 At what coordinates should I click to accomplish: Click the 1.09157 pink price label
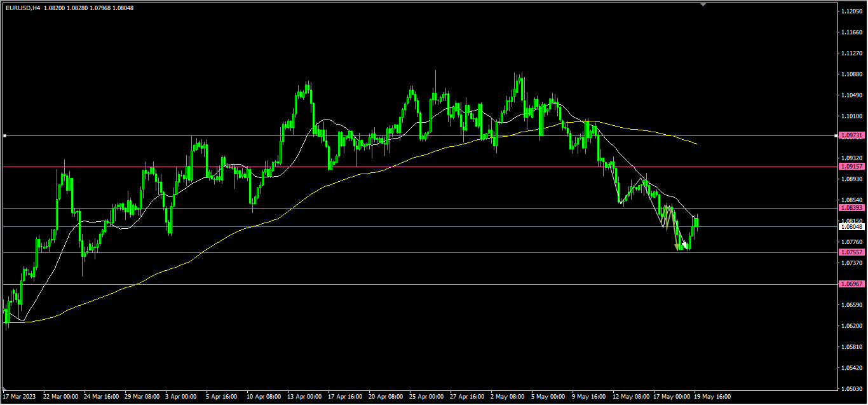(x=851, y=167)
